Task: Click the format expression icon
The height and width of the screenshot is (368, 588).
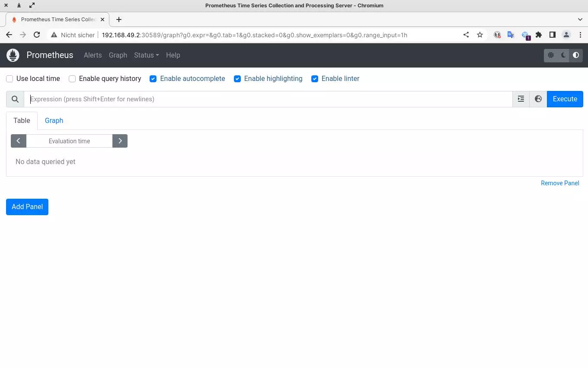Action: pos(521,99)
